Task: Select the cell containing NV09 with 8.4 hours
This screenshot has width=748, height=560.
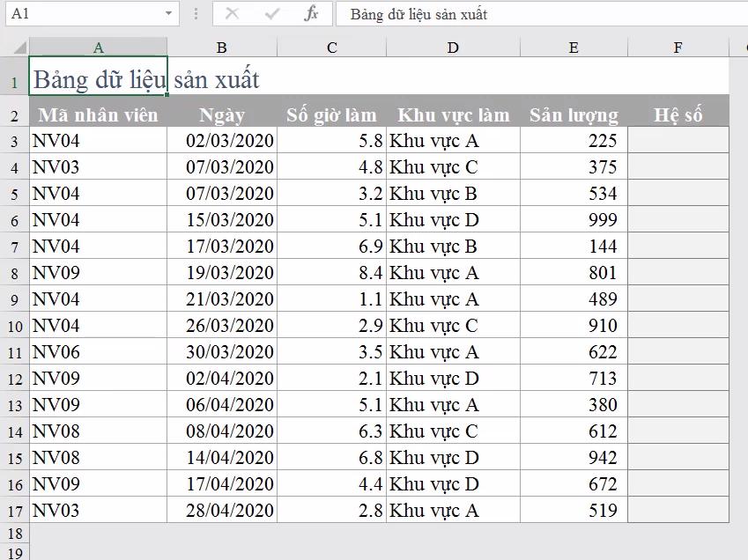Action: click(99, 273)
